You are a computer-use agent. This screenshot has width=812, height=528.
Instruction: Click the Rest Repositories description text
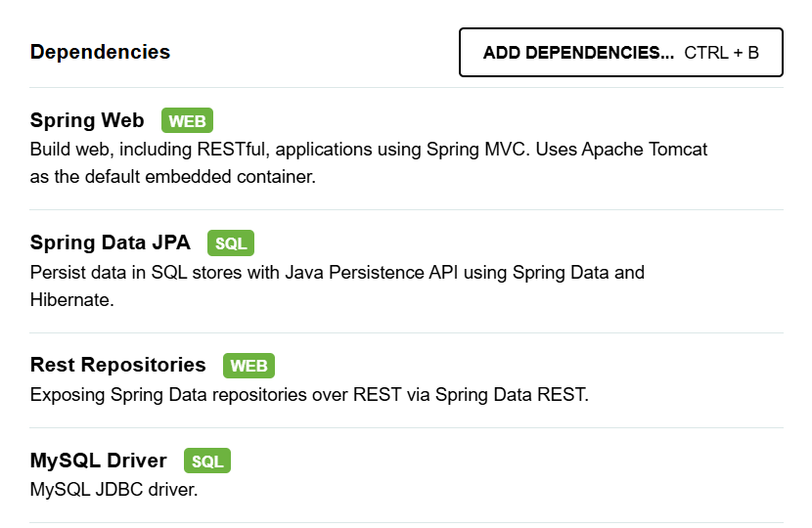click(309, 395)
